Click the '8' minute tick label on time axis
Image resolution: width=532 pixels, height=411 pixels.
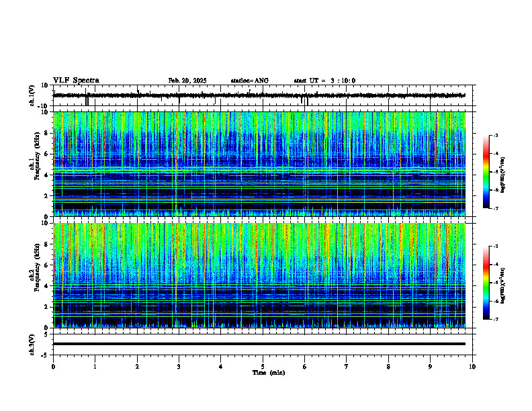[388, 367]
